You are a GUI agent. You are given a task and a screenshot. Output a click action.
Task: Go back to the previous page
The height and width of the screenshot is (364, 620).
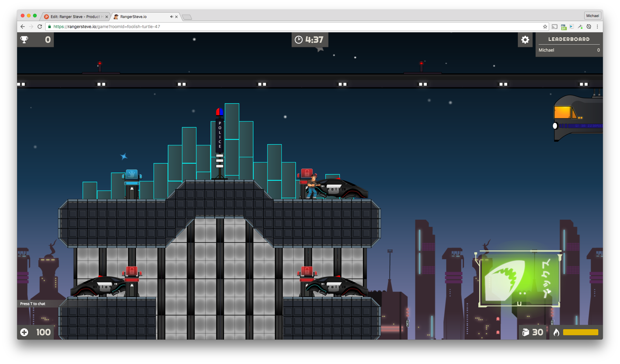click(23, 27)
